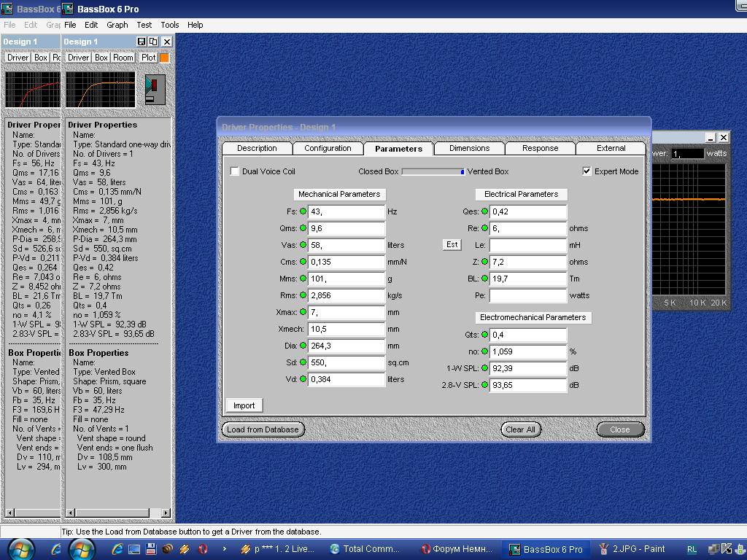Click Load from Database
747x560 pixels.
263,429
